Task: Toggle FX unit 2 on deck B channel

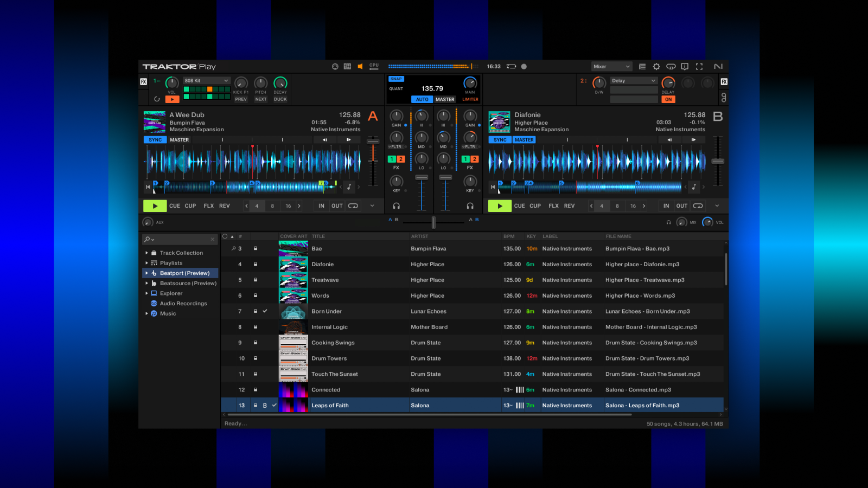Action: point(474,159)
